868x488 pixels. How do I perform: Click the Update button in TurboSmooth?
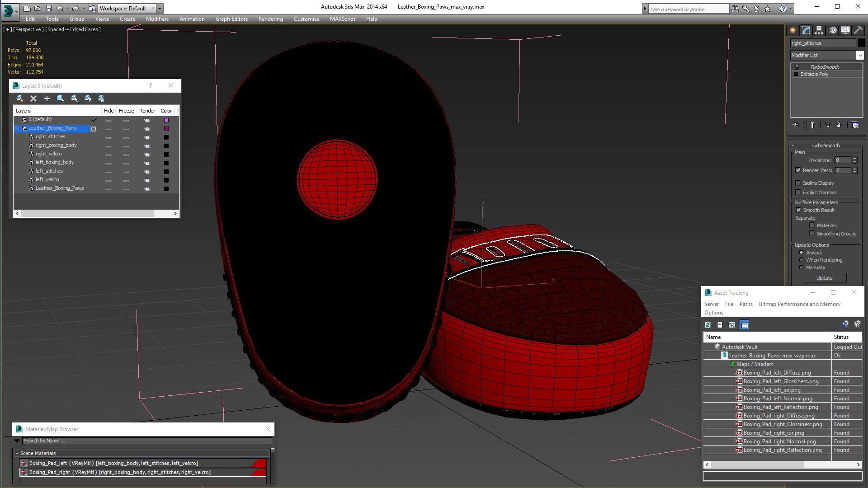coord(824,278)
